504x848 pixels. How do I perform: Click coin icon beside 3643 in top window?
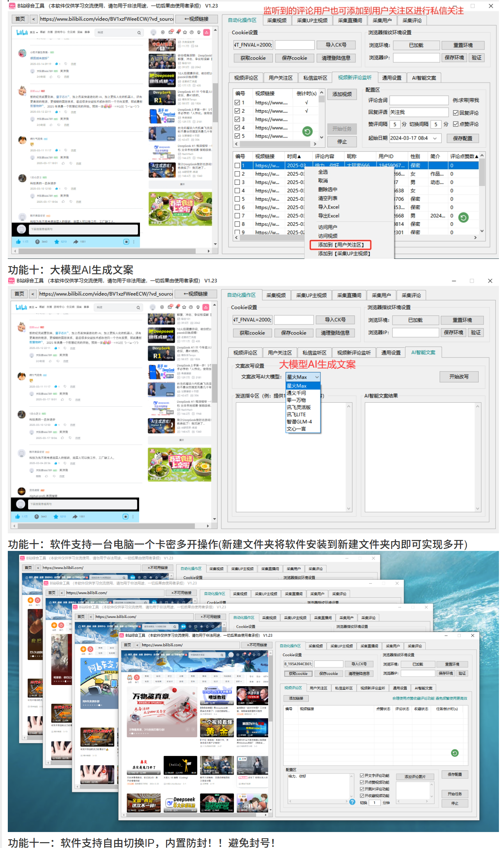(37, 242)
